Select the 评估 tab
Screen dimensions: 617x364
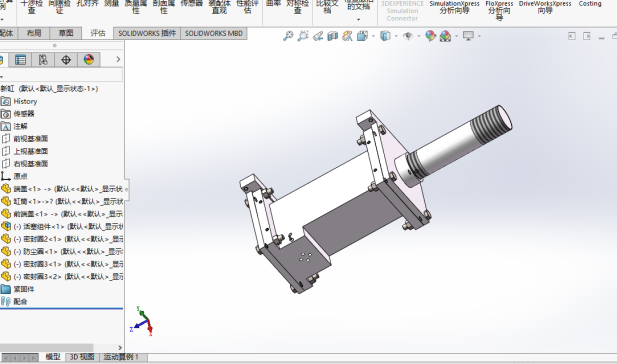click(98, 33)
